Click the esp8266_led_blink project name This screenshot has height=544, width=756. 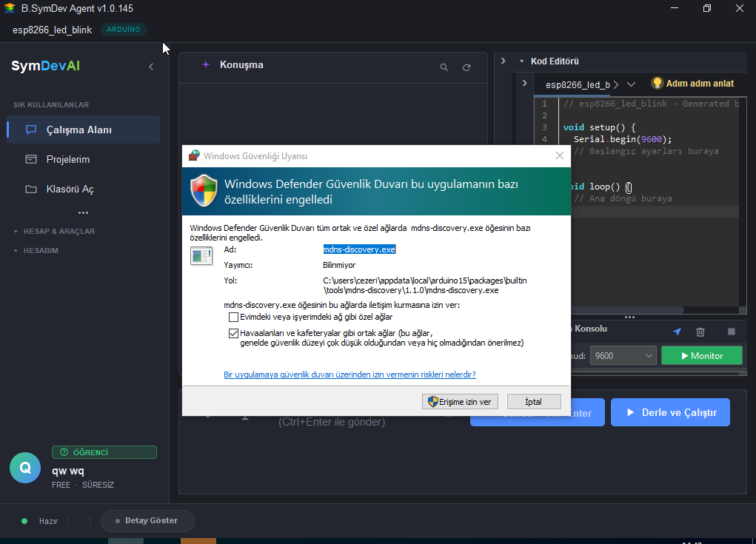point(52,30)
